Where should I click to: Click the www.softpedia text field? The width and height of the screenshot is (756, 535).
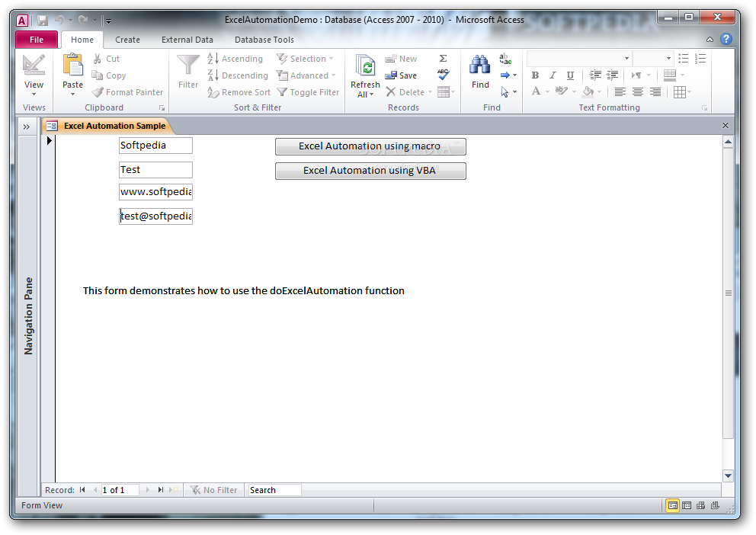155,192
